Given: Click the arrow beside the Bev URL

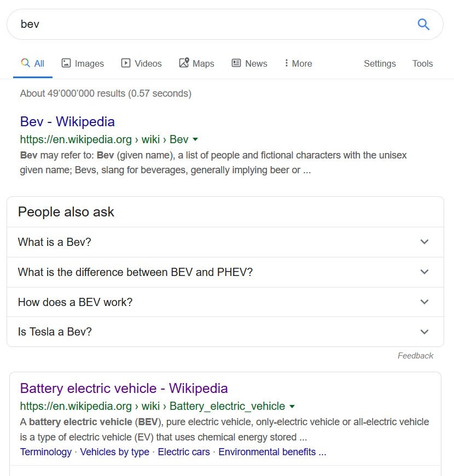Looking at the screenshot, I should coord(195,139).
